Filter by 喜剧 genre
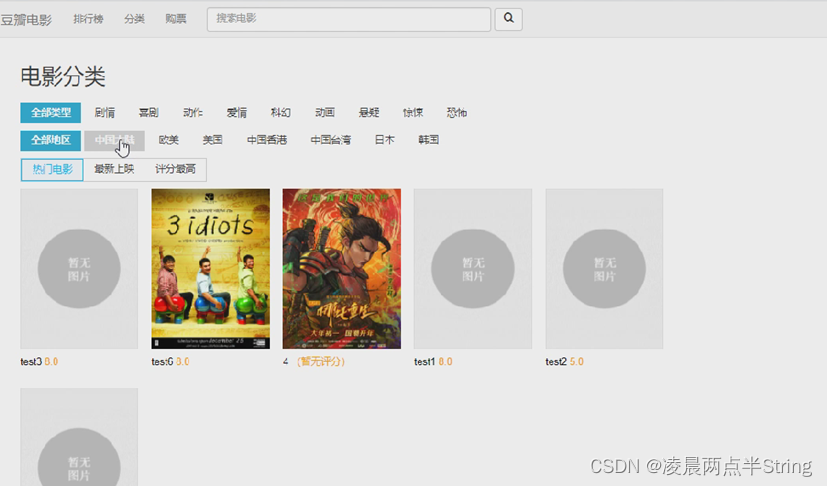Screen dimensions: 827x486 [x=149, y=112]
